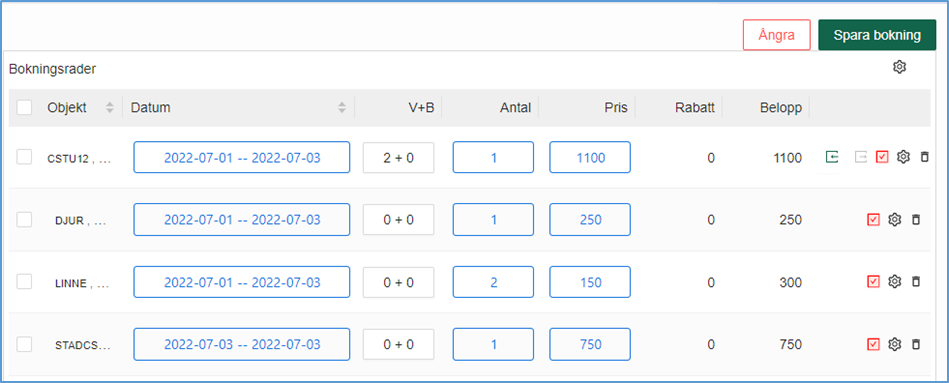Image resolution: width=949 pixels, height=383 pixels.
Task: Open Bokningsrader table settings gear
Action: click(899, 67)
